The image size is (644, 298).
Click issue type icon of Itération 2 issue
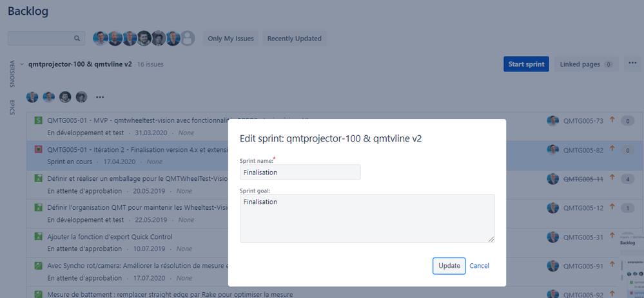38,149
